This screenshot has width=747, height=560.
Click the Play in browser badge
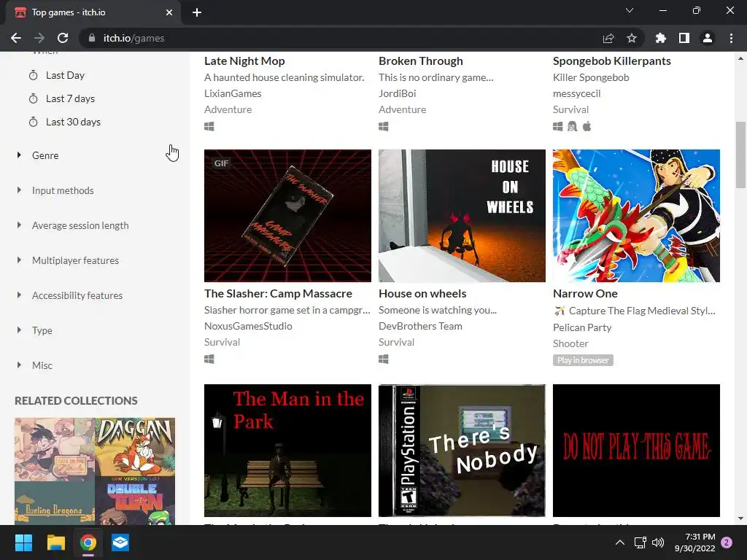[x=583, y=360]
